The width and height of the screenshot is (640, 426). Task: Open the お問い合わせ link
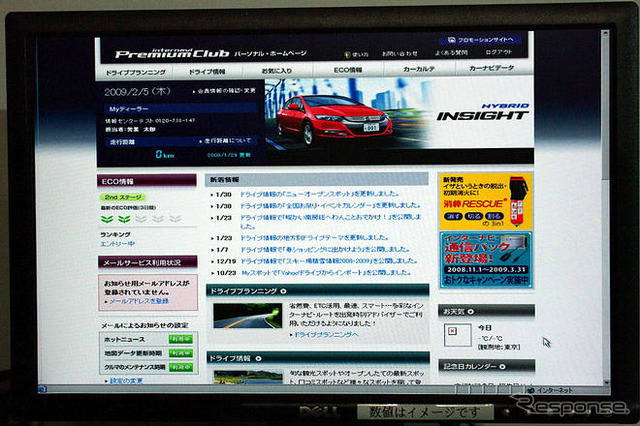400,53
